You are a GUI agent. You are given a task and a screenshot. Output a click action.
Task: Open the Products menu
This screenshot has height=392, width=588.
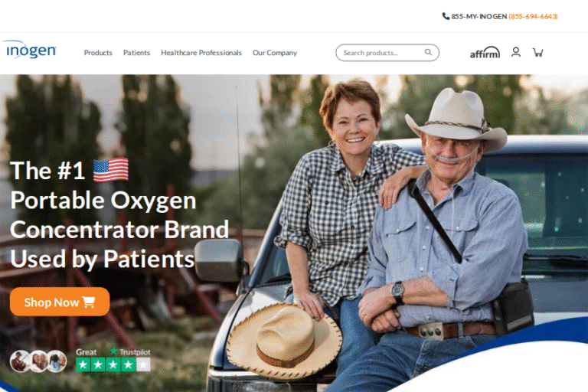coord(98,53)
